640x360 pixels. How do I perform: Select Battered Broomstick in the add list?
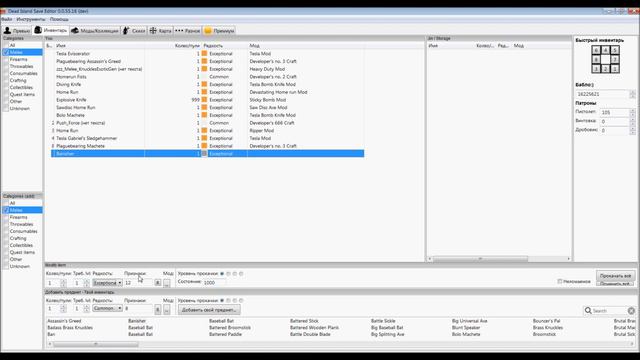pyautogui.click(x=230, y=327)
